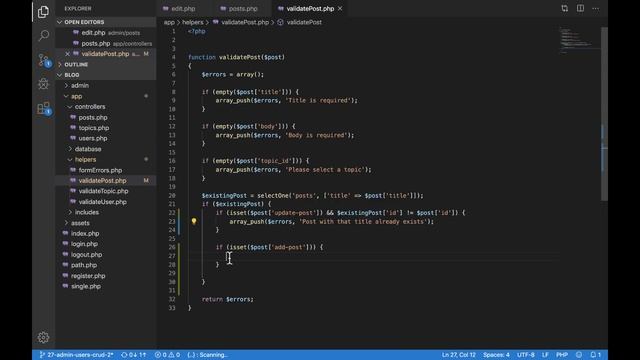
Task: Select PHP language mode in status bar
Action: 562,355
